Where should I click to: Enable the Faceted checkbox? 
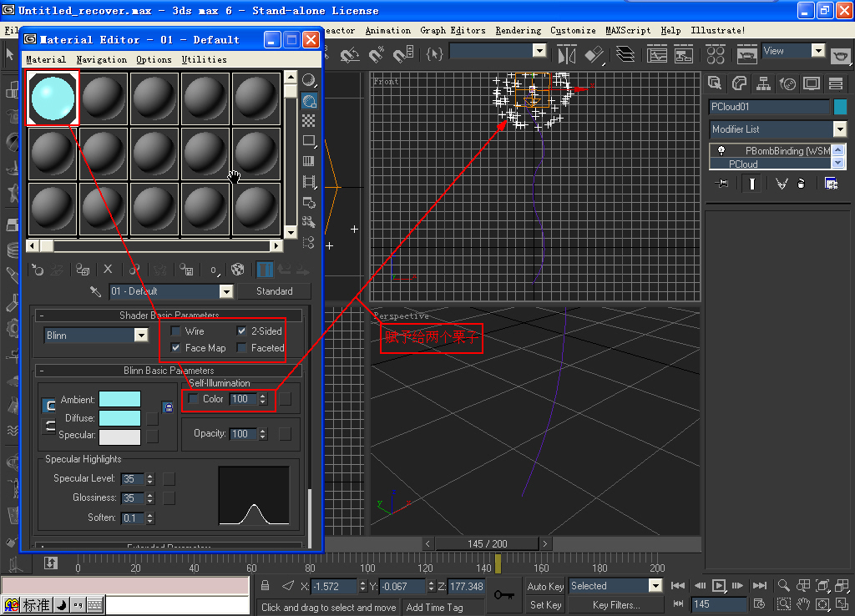(x=241, y=348)
